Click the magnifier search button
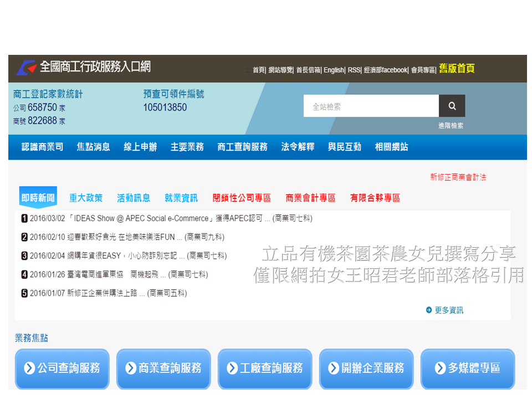Image resolution: width=532 pixels, height=399 pixels. [x=452, y=106]
